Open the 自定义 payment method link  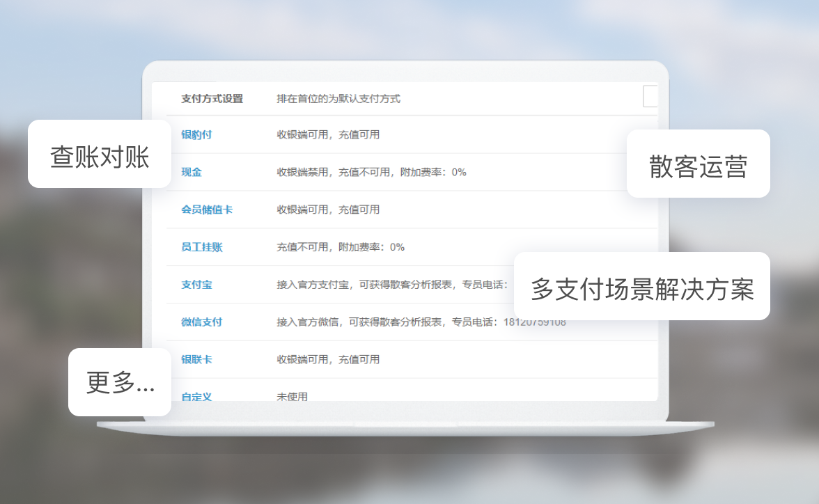coord(196,396)
